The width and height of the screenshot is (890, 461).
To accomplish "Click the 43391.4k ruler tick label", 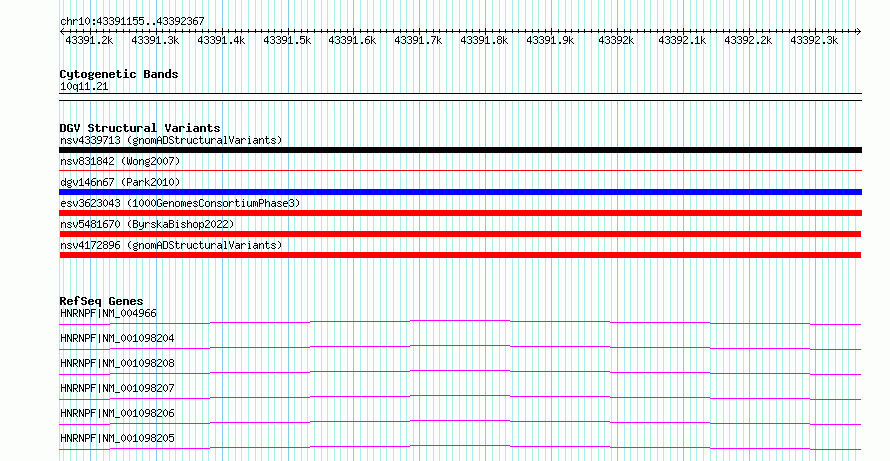I will (221, 41).
